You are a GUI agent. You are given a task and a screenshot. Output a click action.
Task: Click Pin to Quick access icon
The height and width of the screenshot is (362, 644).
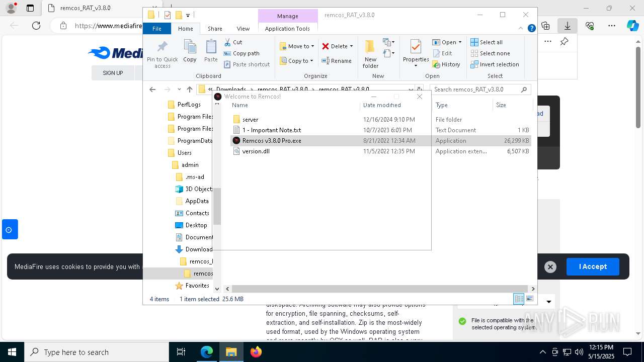point(162,47)
